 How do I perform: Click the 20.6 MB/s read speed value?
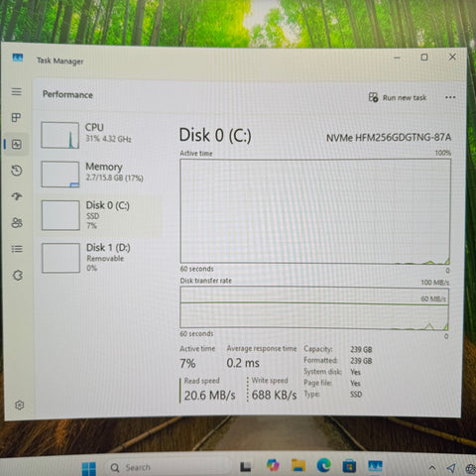point(209,395)
